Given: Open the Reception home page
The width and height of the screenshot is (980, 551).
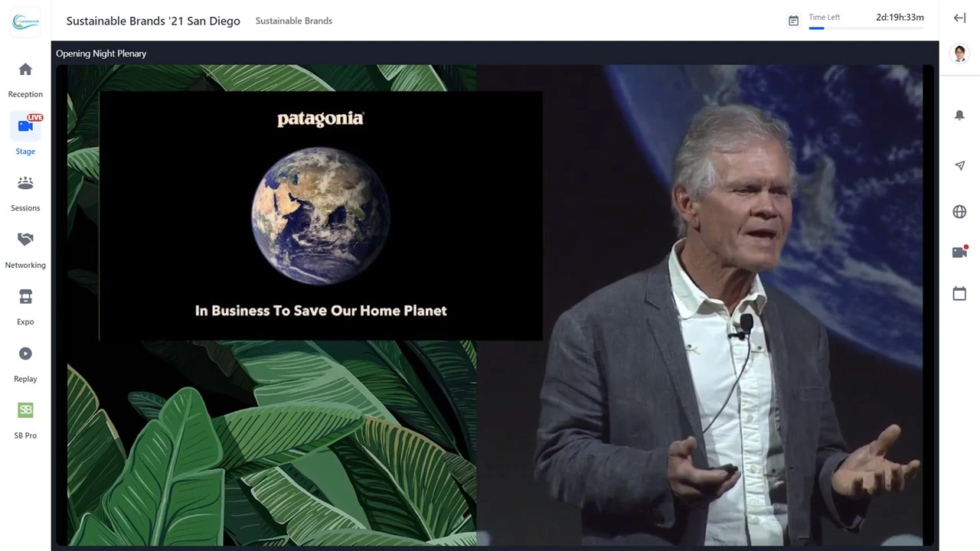Looking at the screenshot, I should (25, 80).
